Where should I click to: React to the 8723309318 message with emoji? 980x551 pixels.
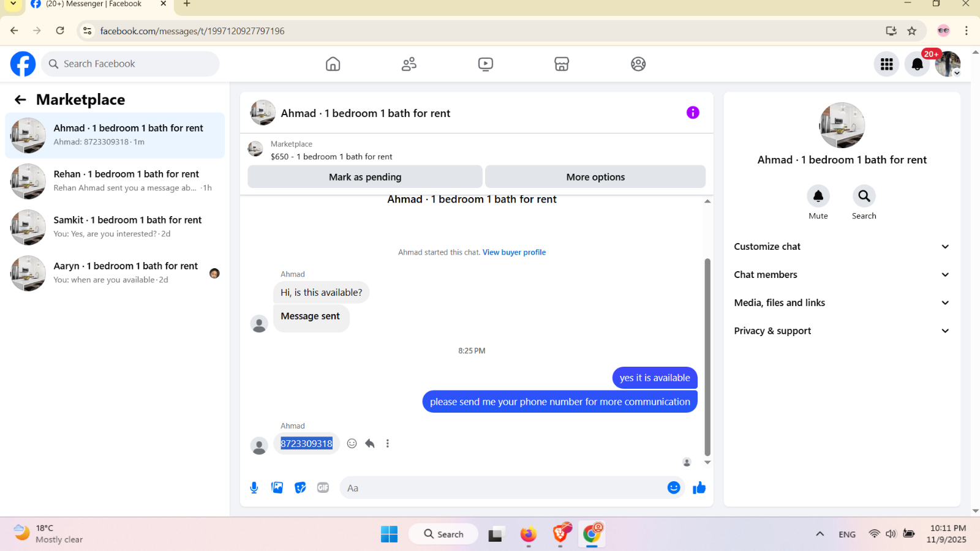point(352,443)
